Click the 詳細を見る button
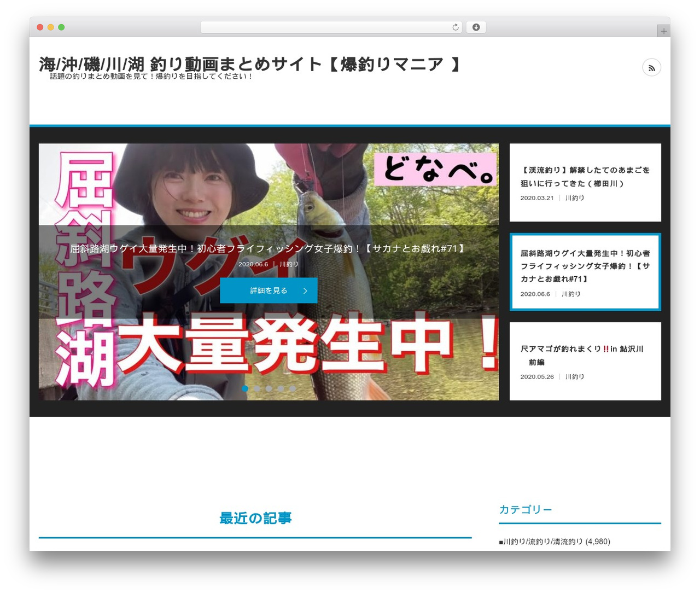 pyautogui.click(x=269, y=290)
